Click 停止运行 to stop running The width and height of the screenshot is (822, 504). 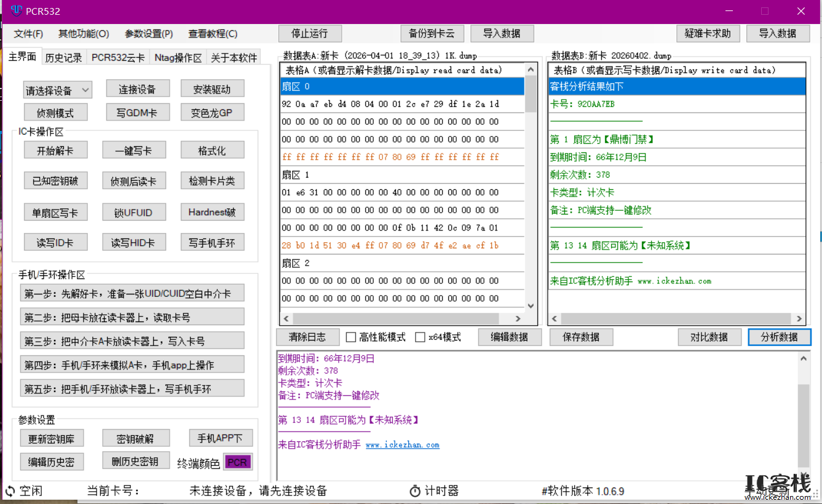coord(310,33)
